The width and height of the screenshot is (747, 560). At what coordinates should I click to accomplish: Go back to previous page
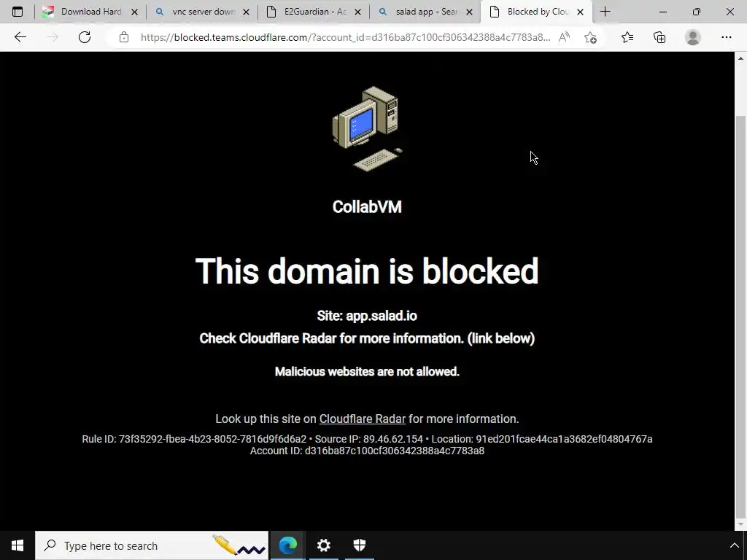pyautogui.click(x=20, y=37)
